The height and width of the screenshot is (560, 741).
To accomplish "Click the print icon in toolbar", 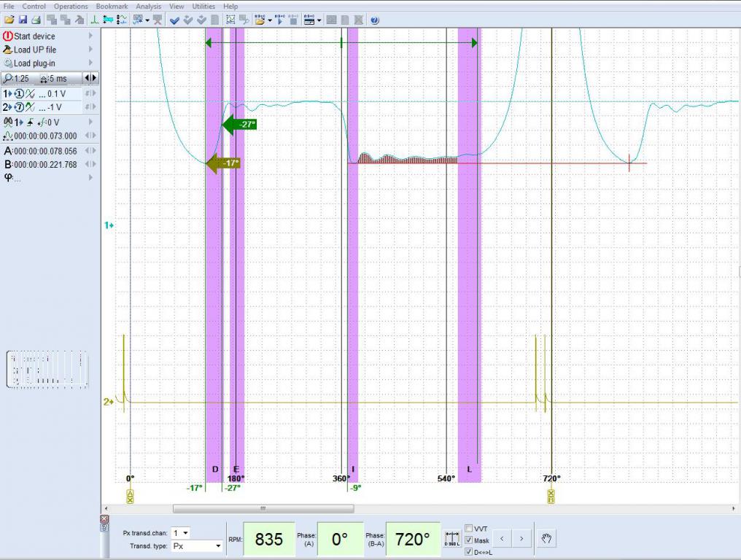I will click(35, 20).
